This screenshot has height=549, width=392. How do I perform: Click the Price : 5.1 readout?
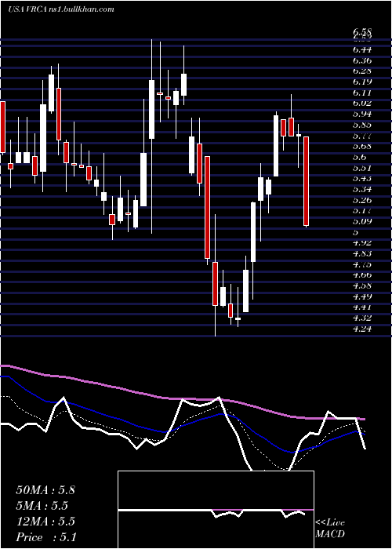pos(46,537)
